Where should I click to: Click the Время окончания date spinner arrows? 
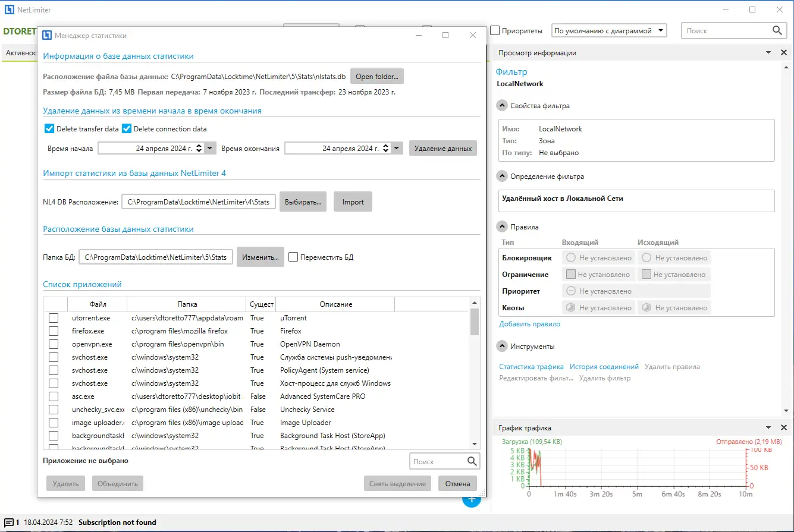386,148
